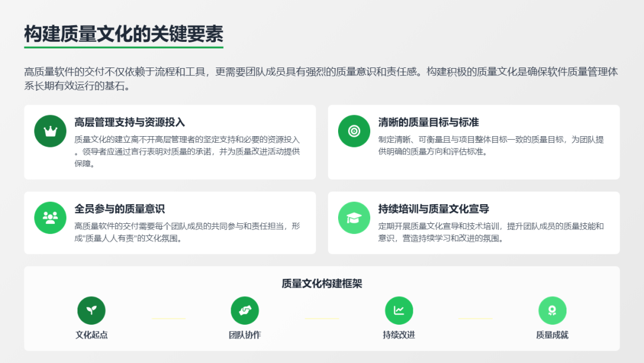Click the heading 全员参与的质量意识

coord(119,209)
